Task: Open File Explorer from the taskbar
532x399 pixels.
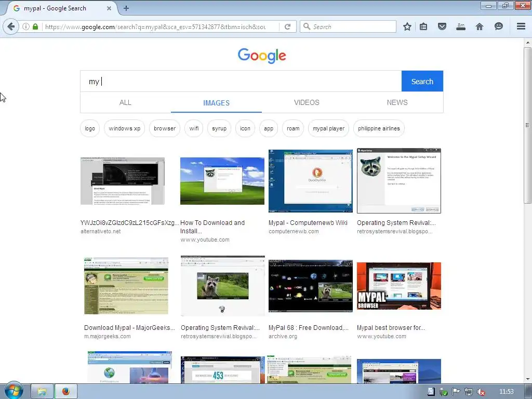Action: [42, 392]
